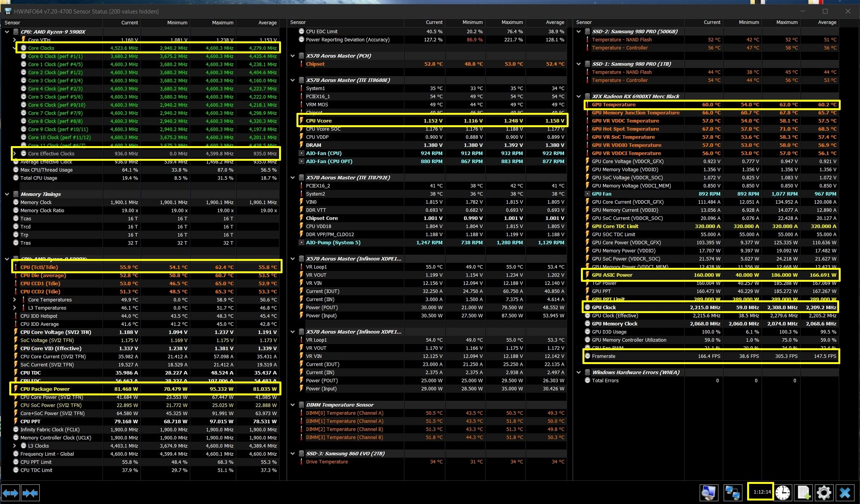Reset timers using the clock icon
The height and width of the screenshot is (504, 860).
tap(783, 493)
